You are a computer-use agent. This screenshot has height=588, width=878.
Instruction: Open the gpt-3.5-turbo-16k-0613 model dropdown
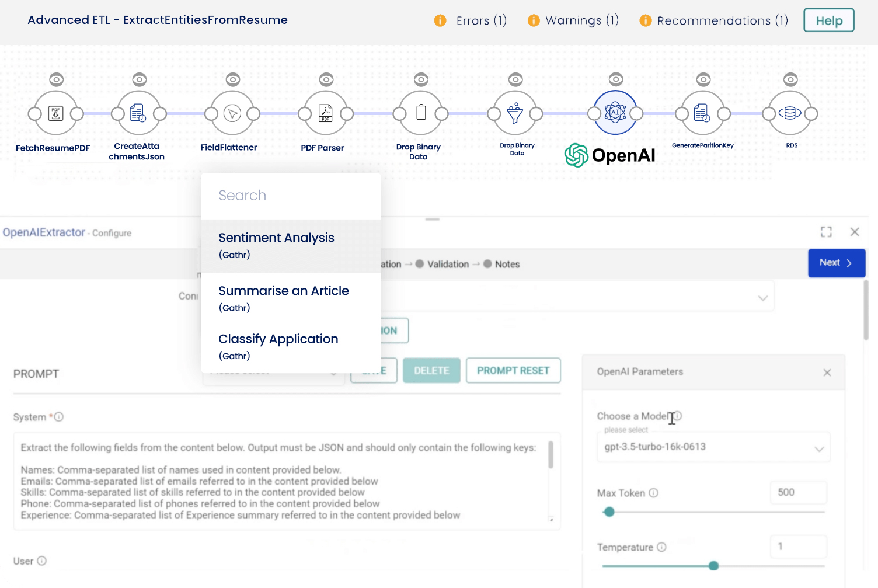point(713,447)
